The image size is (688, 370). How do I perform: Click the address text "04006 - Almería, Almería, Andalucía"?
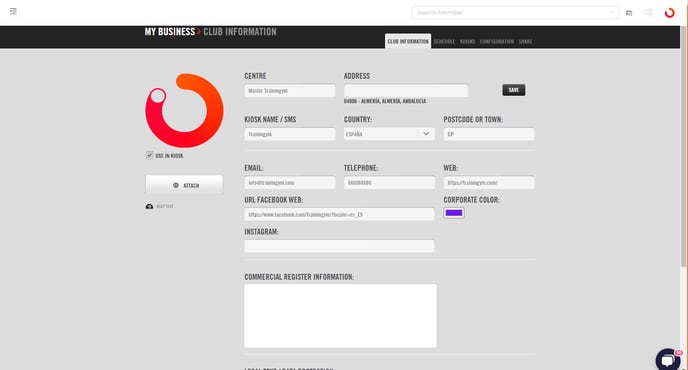pyautogui.click(x=385, y=101)
